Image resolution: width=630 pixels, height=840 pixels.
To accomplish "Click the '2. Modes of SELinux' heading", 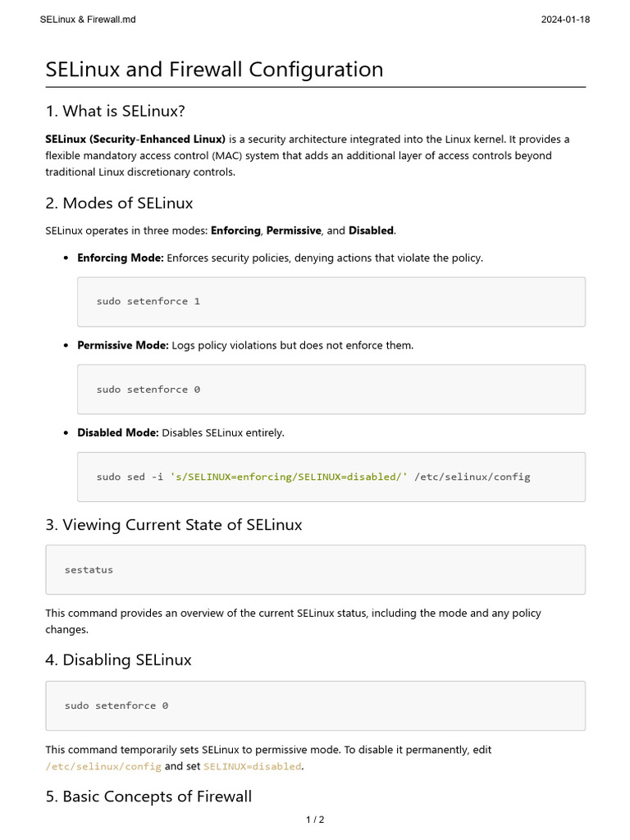I will click(119, 203).
